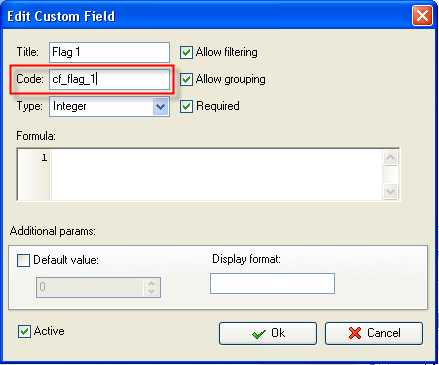
Task: Select the Integer type combo box
Action: point(109,106)
